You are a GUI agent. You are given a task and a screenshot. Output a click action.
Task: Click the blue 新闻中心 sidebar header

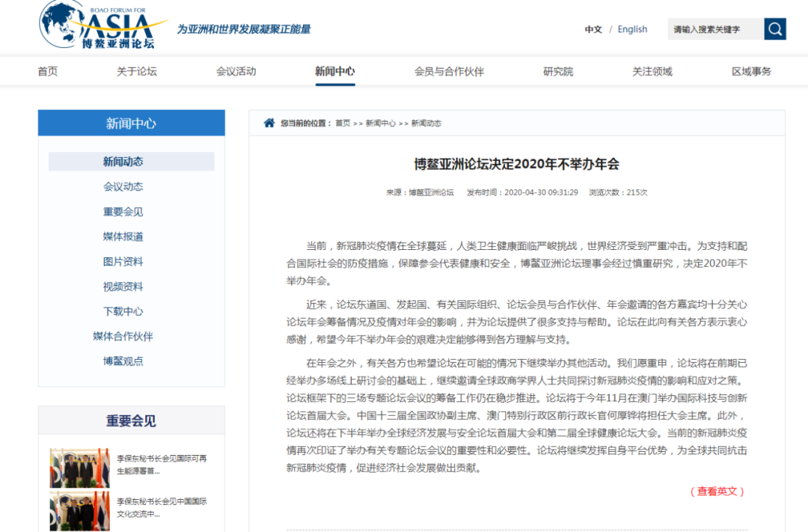[x=132, y=123]
